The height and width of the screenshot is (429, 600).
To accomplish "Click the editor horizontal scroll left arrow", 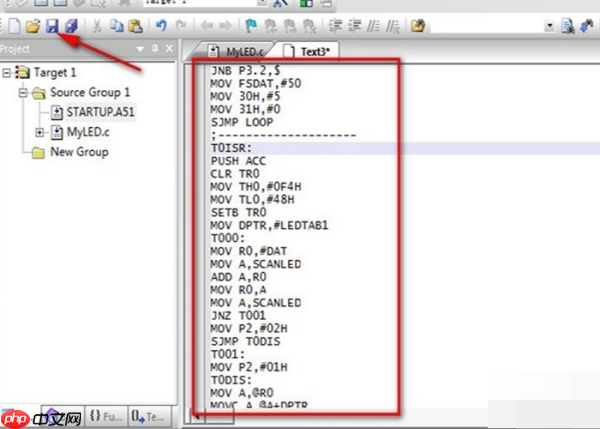I will (x=197, y=416).
